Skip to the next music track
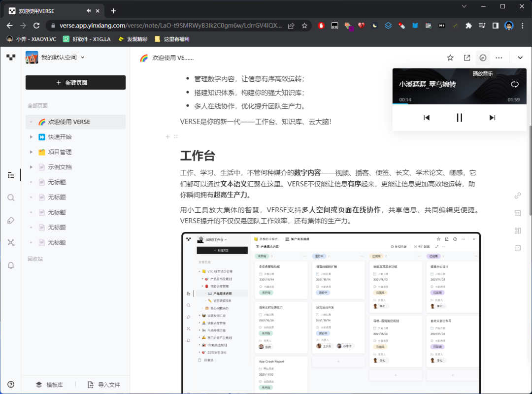 point(492,118)
